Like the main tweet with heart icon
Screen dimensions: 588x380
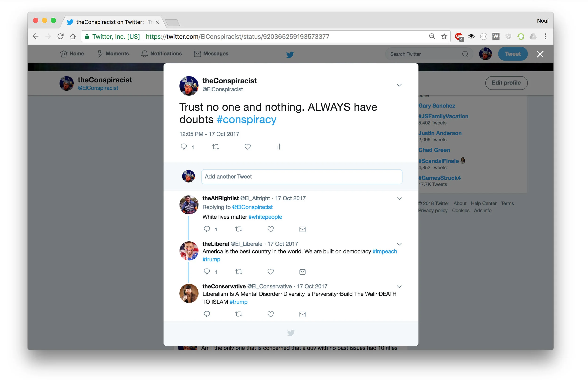pos(247,147)
